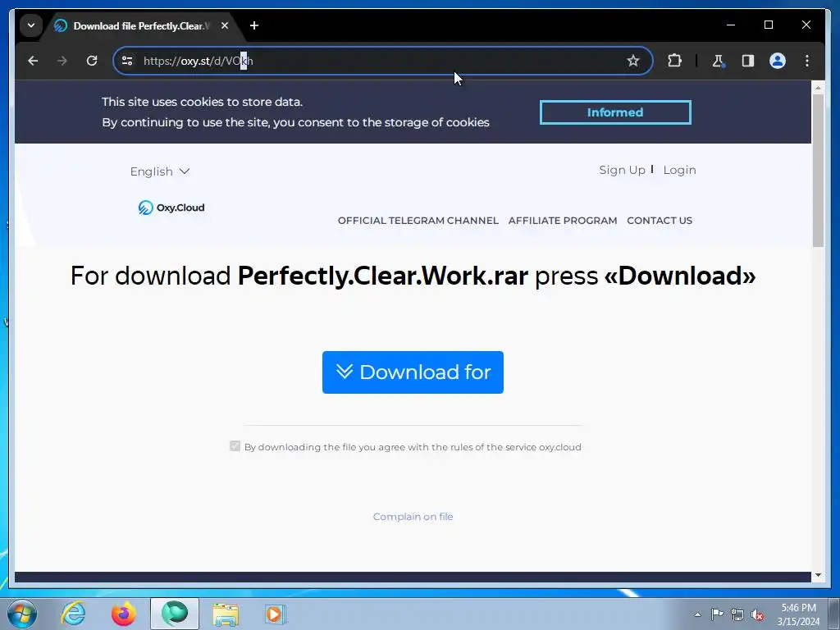Click the blue Download for button

[413, 372]
